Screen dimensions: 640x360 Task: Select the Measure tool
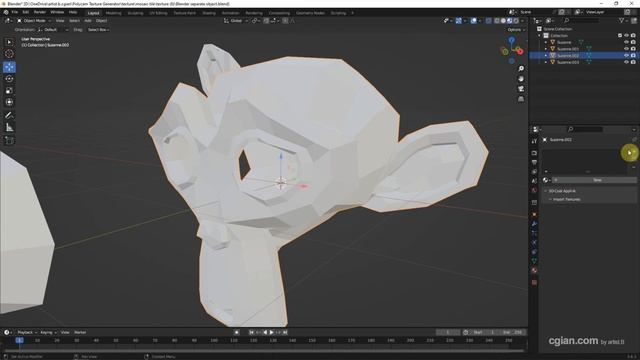pos(9,127)
